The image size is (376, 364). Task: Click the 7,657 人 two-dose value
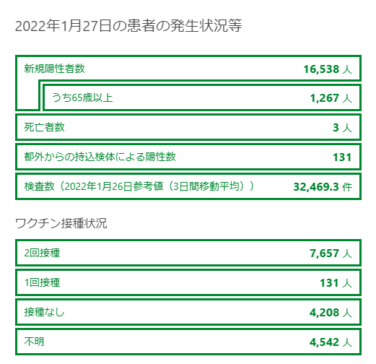(331, 254)
